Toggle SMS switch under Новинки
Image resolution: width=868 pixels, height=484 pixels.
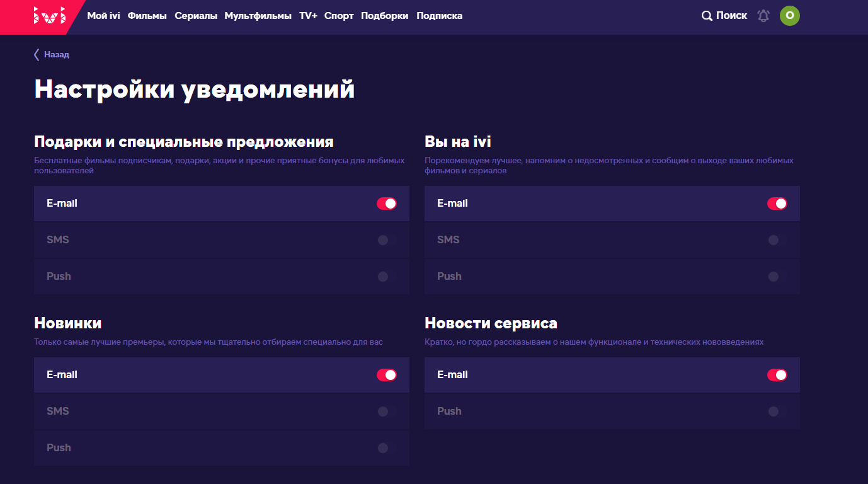387,412
